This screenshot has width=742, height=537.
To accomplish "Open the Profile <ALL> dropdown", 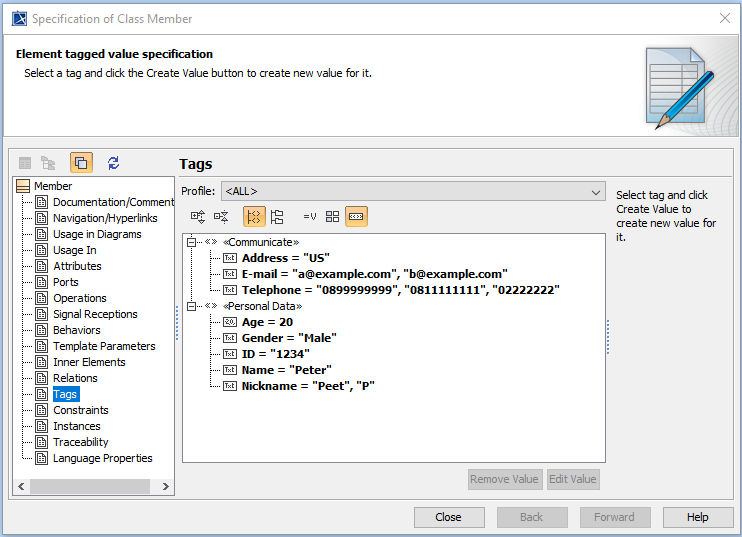I will tap(413, 191).
